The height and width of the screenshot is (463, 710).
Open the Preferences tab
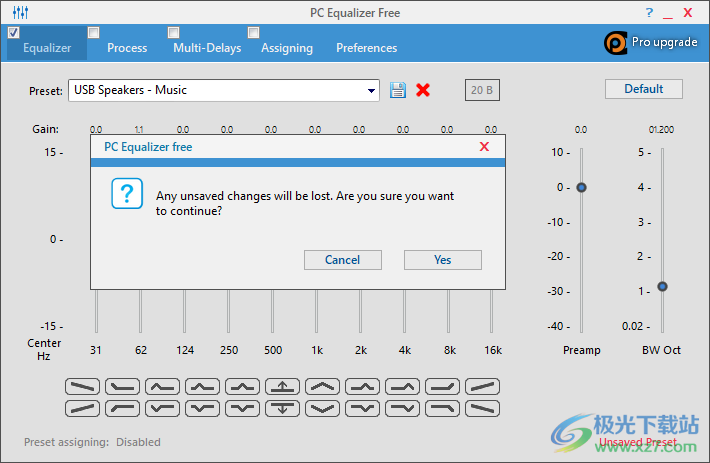(367, 48)
